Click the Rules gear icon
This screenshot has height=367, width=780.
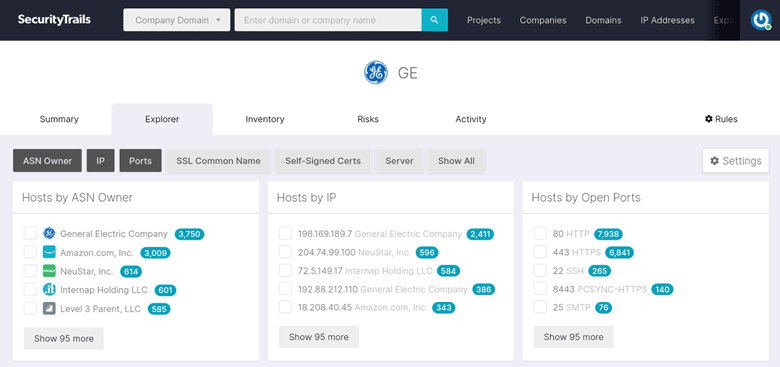(709, 119)
